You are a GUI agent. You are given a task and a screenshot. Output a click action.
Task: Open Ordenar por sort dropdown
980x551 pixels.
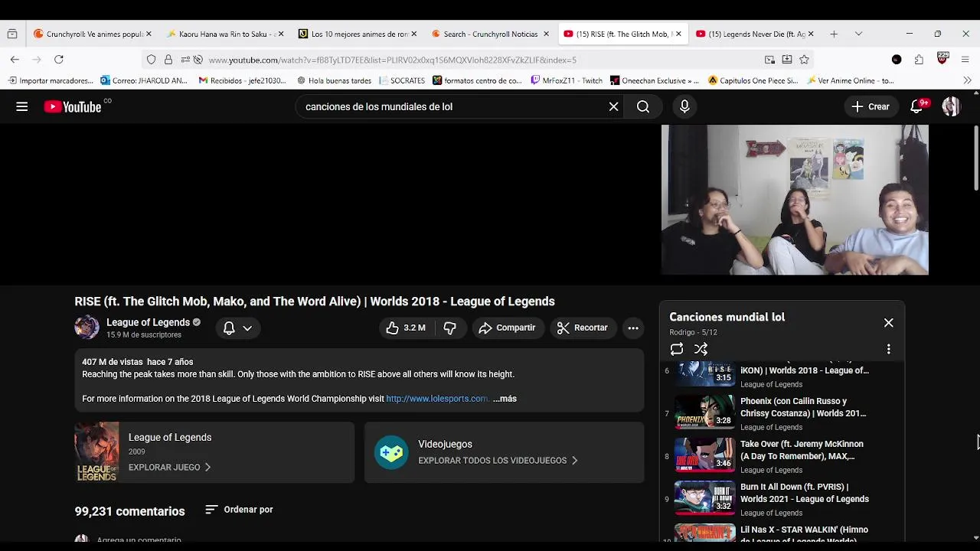(x=239, y=510)
